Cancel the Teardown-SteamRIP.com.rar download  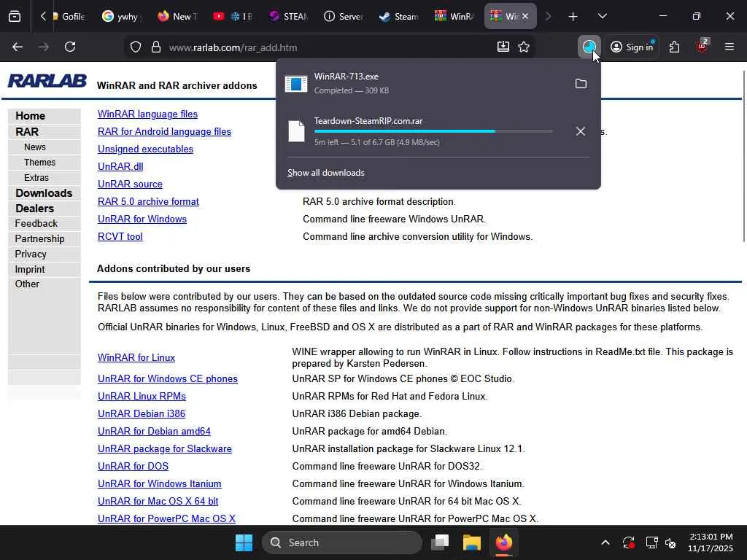click(580, 131)
